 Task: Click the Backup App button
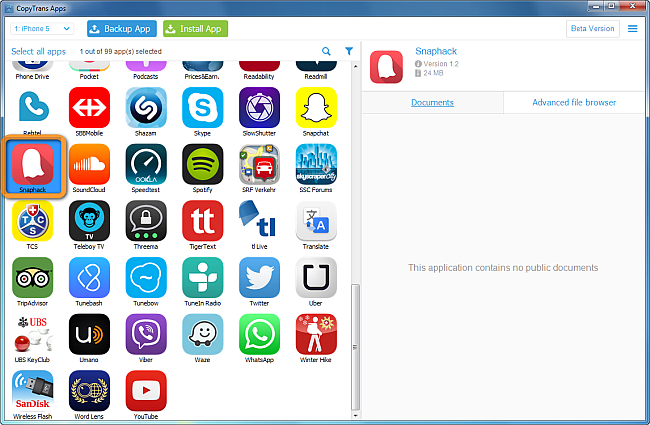pyautogui.click(x=122, y=29)
